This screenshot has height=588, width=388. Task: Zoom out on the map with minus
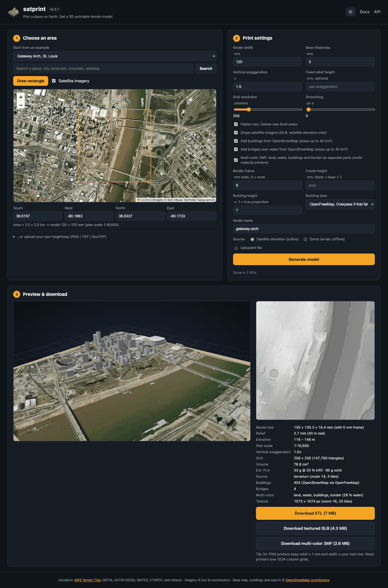click(21, 105)
